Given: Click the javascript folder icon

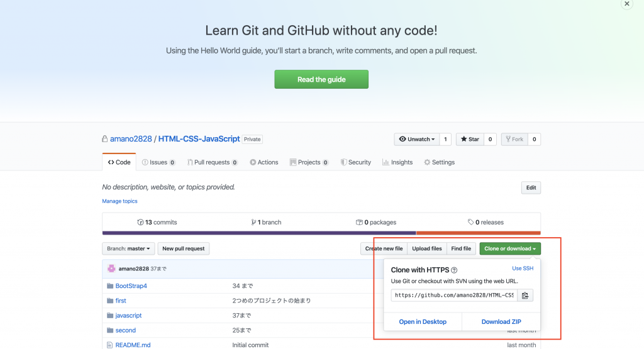Looking at the screenshot, I should (x=109, y=315).
